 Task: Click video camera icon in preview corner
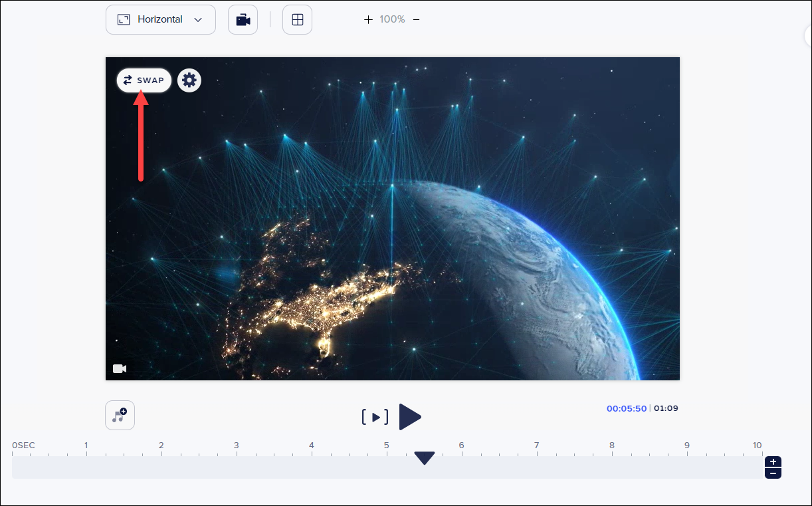[x=120, y=368]
